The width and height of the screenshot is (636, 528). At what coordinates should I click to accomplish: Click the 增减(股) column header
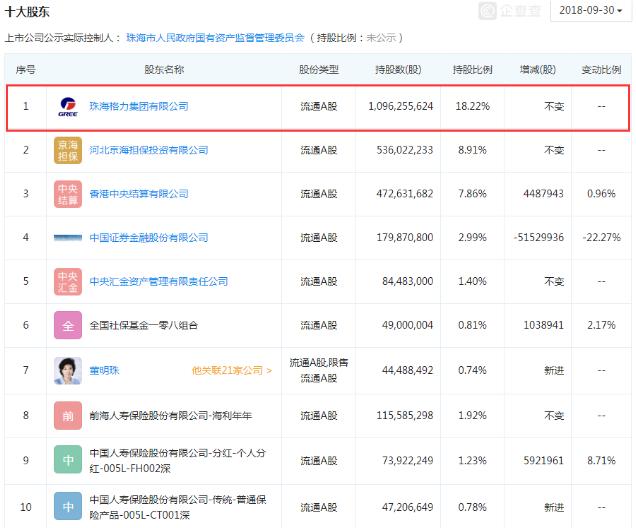click(538, 69)
